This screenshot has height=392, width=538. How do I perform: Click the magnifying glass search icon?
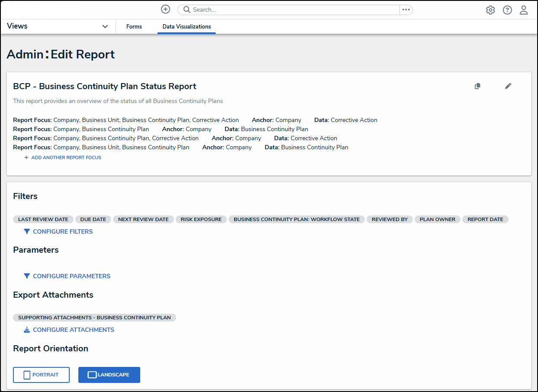187,10
